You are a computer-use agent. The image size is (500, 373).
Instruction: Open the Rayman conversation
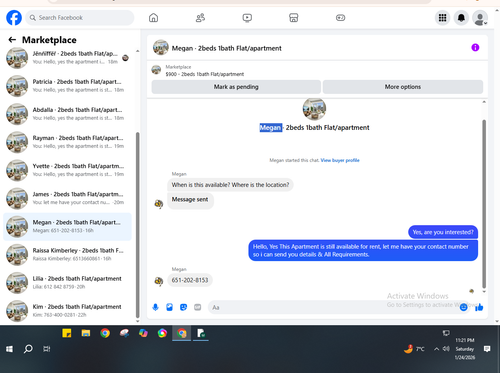pyautogui.click(x=67, y=142)
